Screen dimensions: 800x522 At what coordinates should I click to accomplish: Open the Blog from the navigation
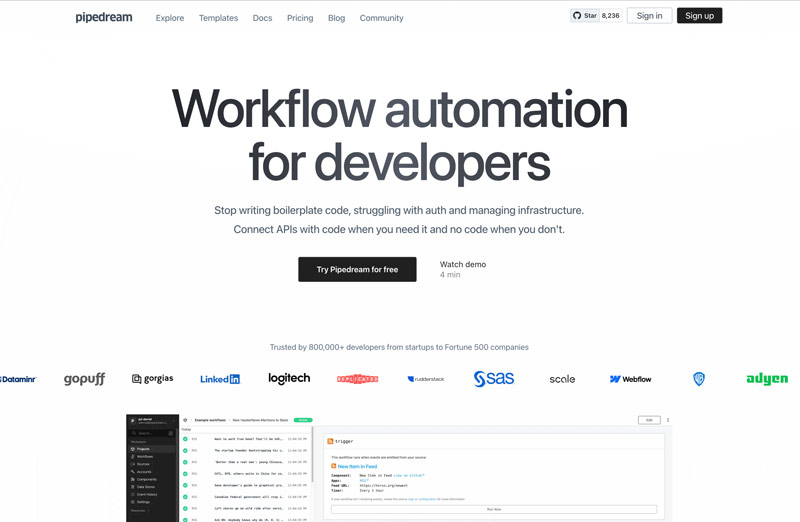[336, 18]
